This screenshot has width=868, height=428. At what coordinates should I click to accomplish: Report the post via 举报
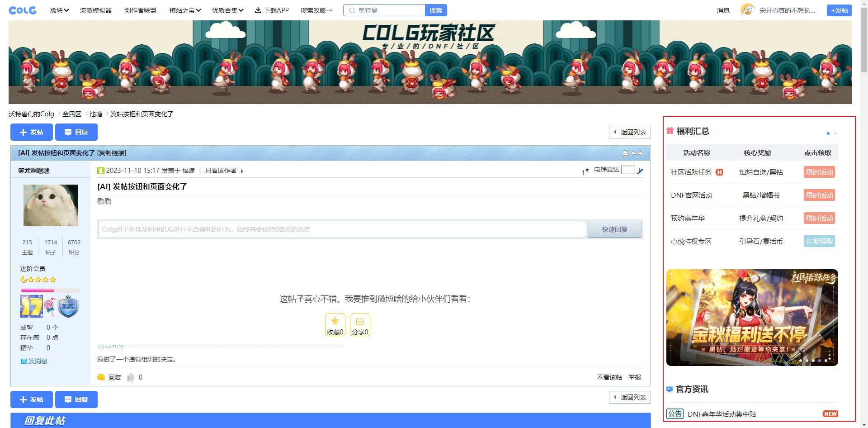click(x=635, y=377)
